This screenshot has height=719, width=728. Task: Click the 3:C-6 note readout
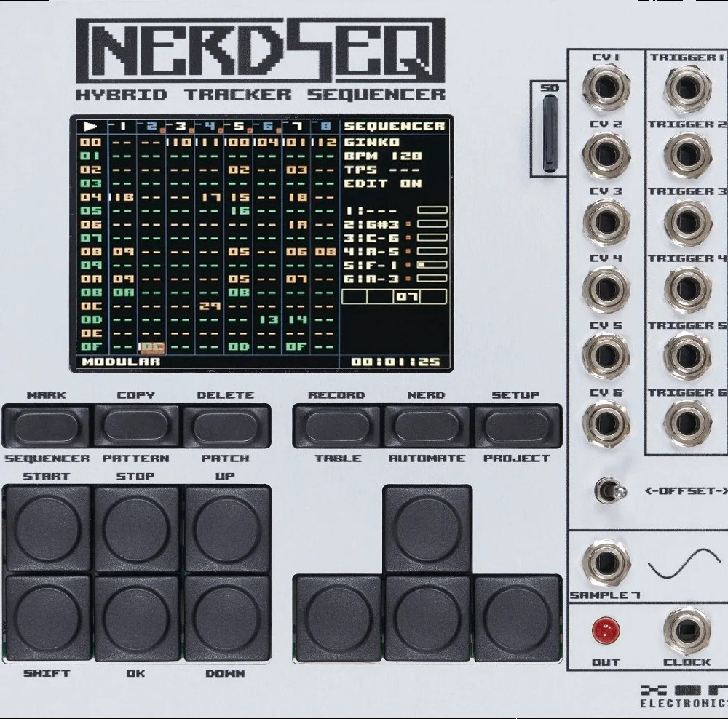pyautogui.click(x=371, y=238)
